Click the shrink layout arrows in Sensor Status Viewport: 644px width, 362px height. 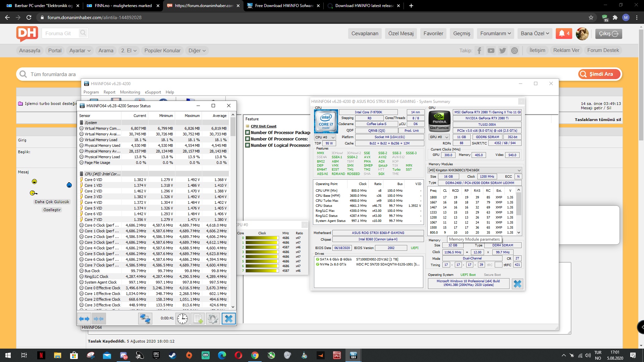click(99, 319)
